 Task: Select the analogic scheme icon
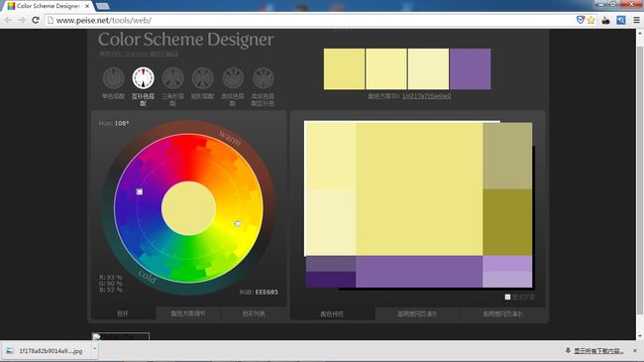point(233,78)
